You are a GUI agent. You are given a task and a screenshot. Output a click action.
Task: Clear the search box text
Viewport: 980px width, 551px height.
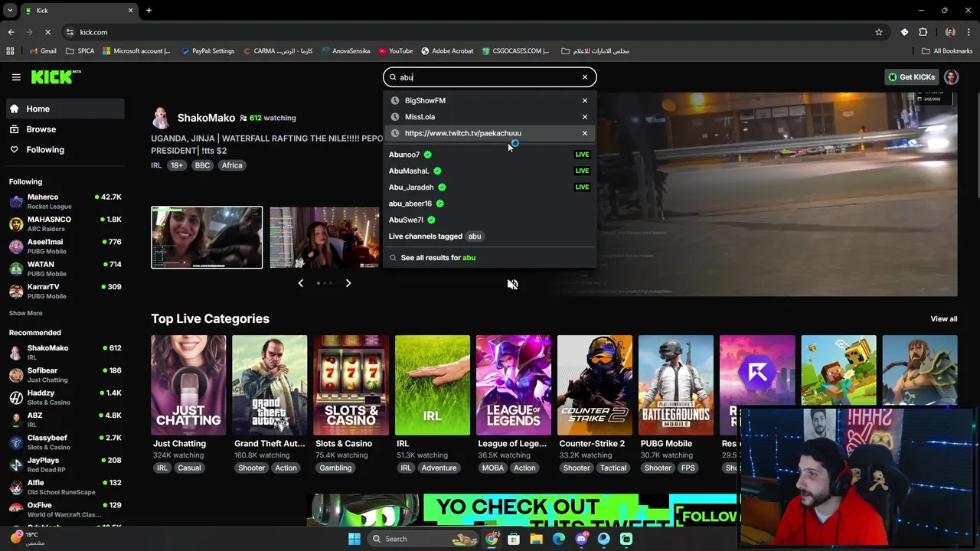click(585, 77)
